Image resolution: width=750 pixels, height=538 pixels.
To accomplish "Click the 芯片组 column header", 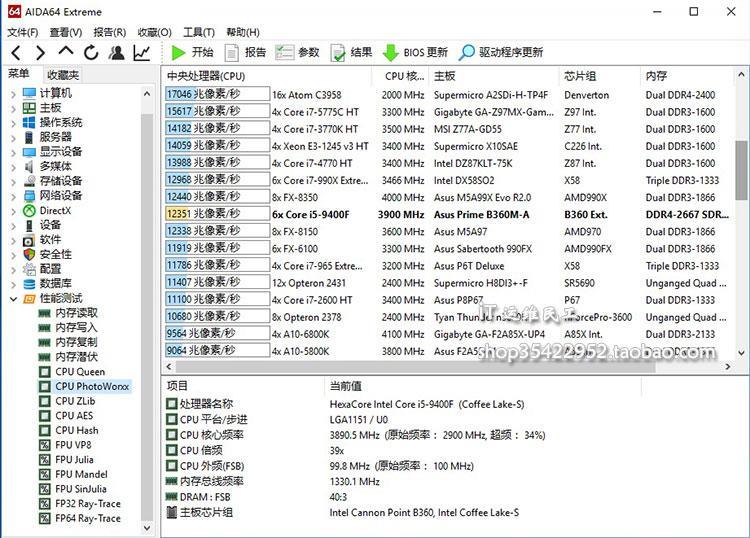I will point(580,76).
